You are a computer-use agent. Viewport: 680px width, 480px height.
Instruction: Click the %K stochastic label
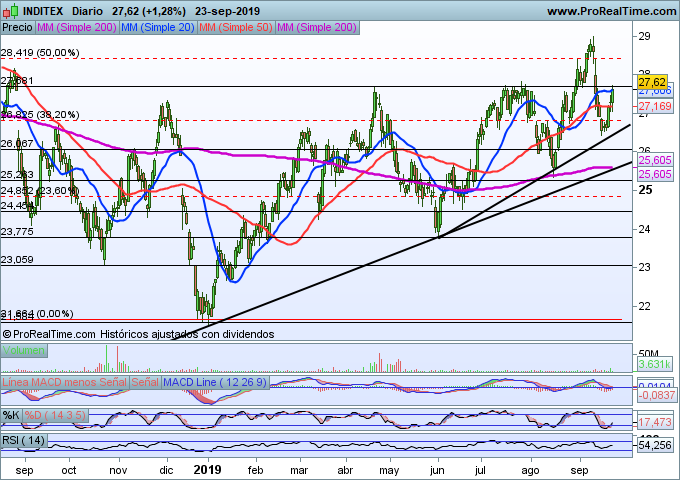(11, 415)
